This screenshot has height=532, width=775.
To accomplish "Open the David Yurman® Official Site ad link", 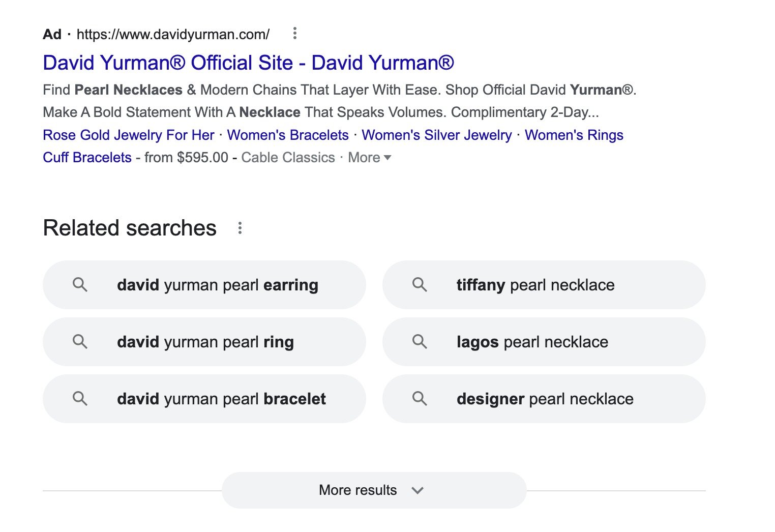I will (249, 62).
